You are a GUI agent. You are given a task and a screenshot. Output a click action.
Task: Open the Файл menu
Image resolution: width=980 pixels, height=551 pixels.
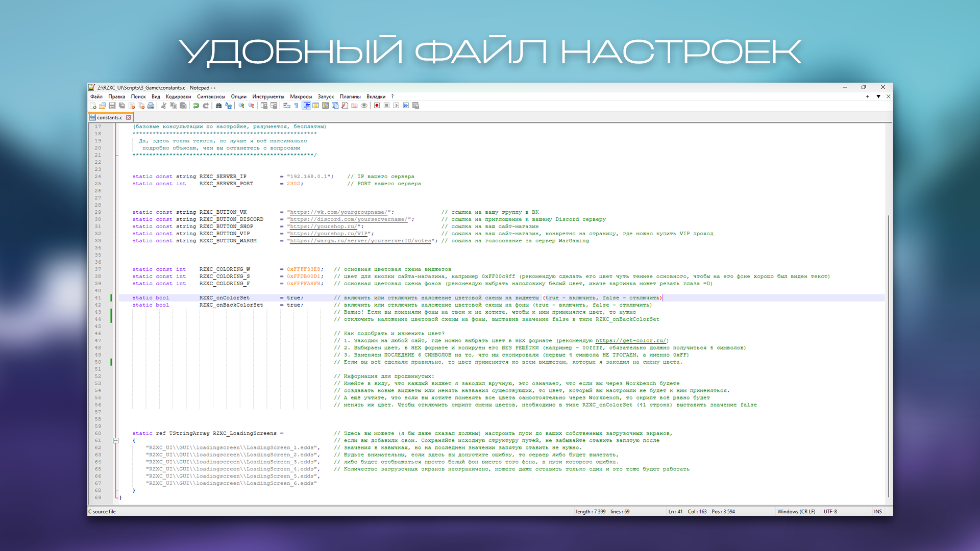click(x=96, y=96)
